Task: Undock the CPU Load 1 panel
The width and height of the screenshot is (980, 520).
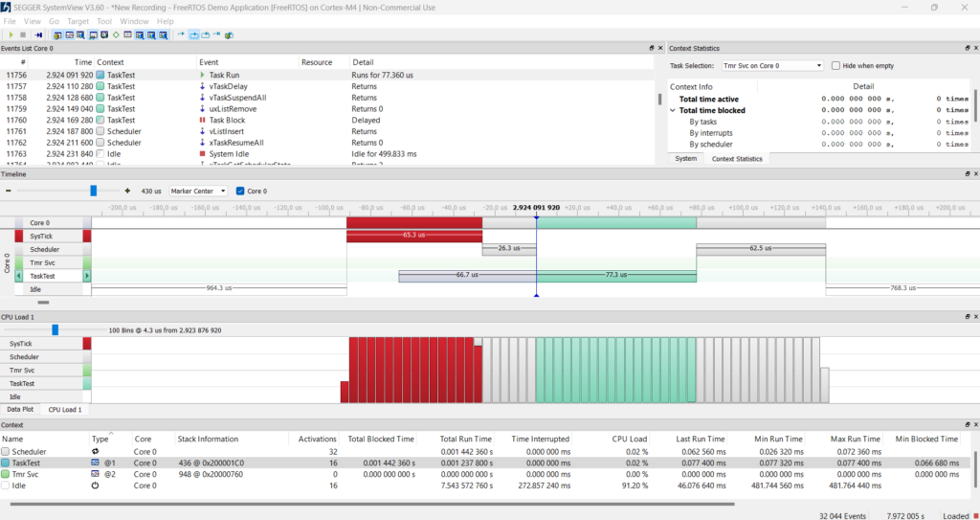Action: click(x=967, y=317)
